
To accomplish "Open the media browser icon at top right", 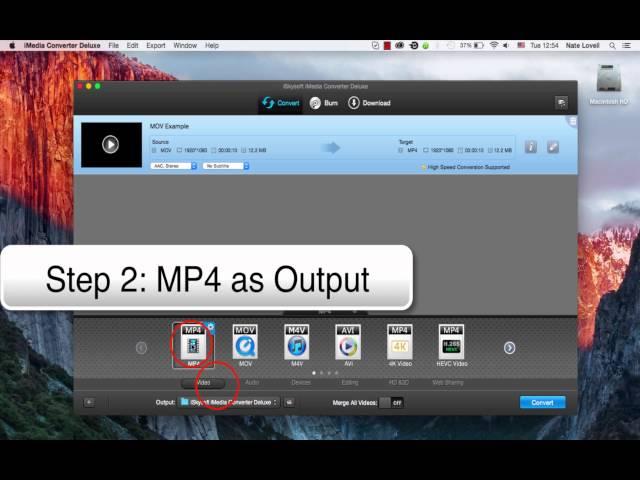I will coord(561,103).
